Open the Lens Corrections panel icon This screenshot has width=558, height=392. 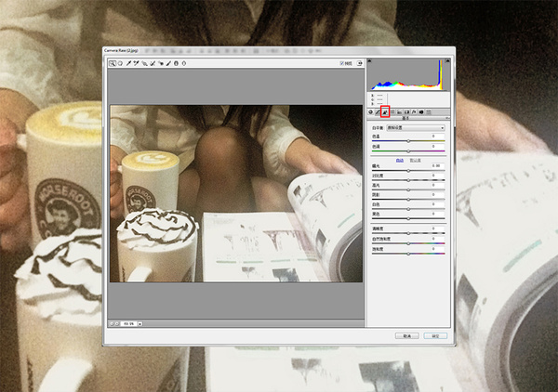406,112
